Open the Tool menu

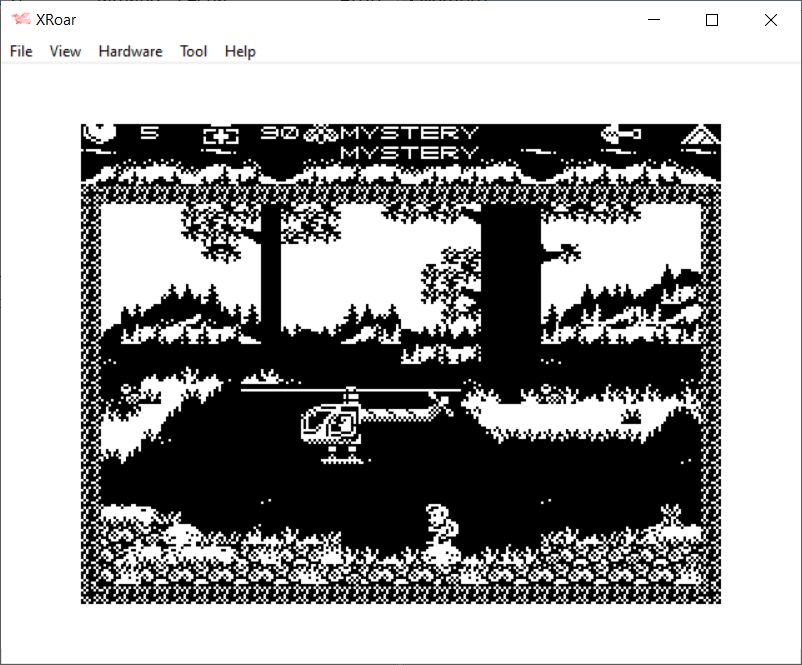194,51
